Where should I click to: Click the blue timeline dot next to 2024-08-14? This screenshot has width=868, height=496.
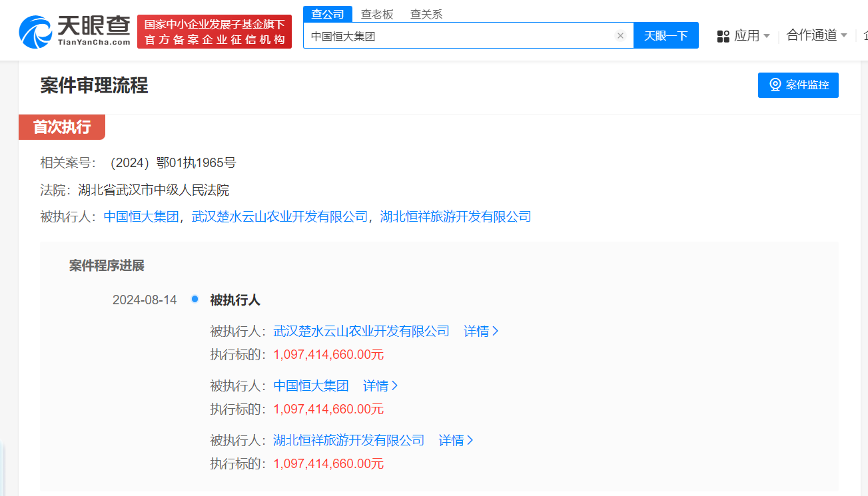(x=195, y=299)
